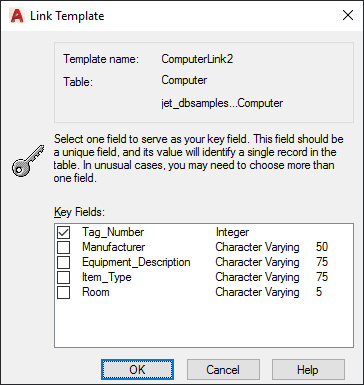The image size is (364, 385).
Task: Enable the Manufacturer key field checkbox
Action: [63, 247]
